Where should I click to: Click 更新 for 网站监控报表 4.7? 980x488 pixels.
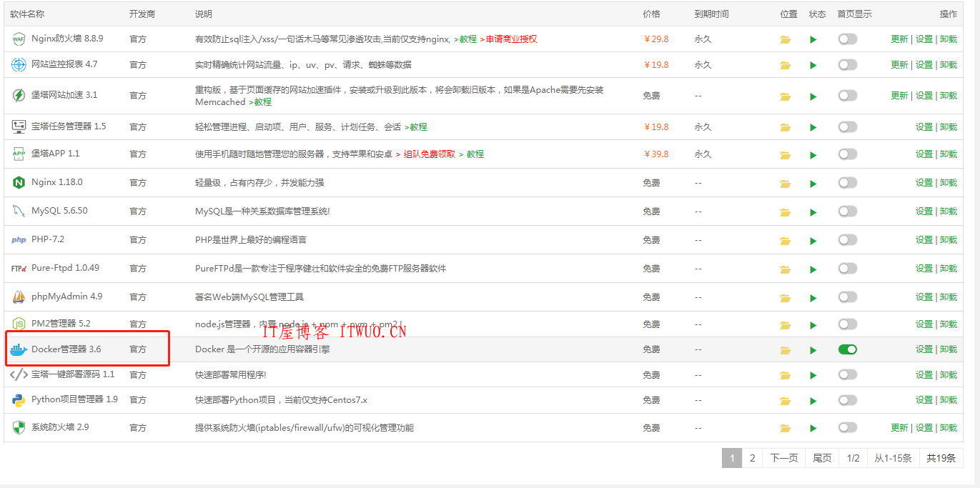click(x=899, y=64)
